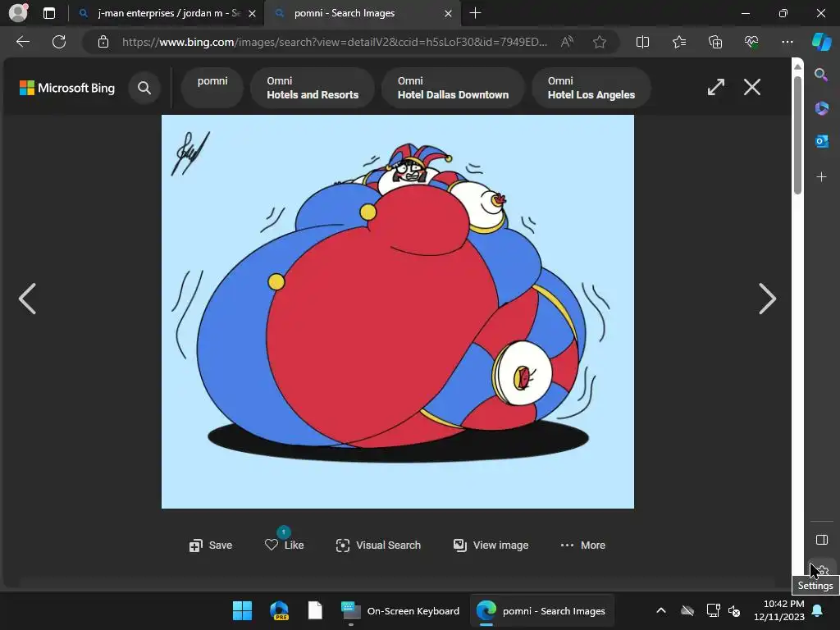Screen dimensions: 840x630
Task: Open Windows Start menu
Action: pyautogui.click(x=242, y=610)
